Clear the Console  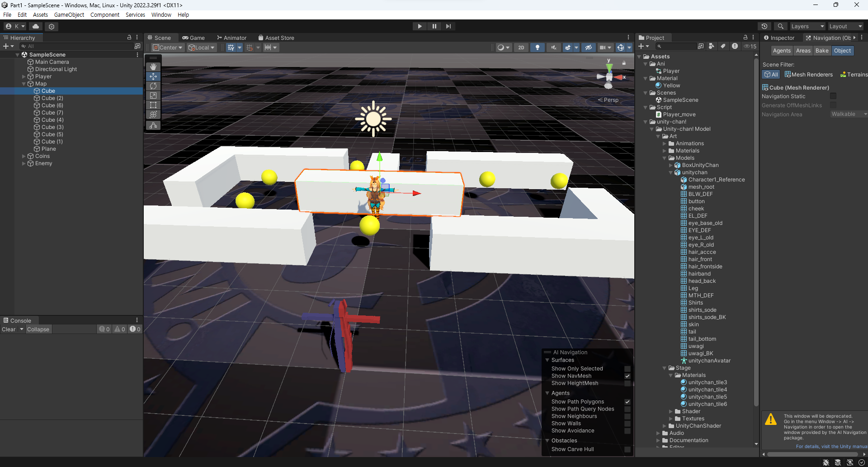pyautogui.click(x=9, y=329)
